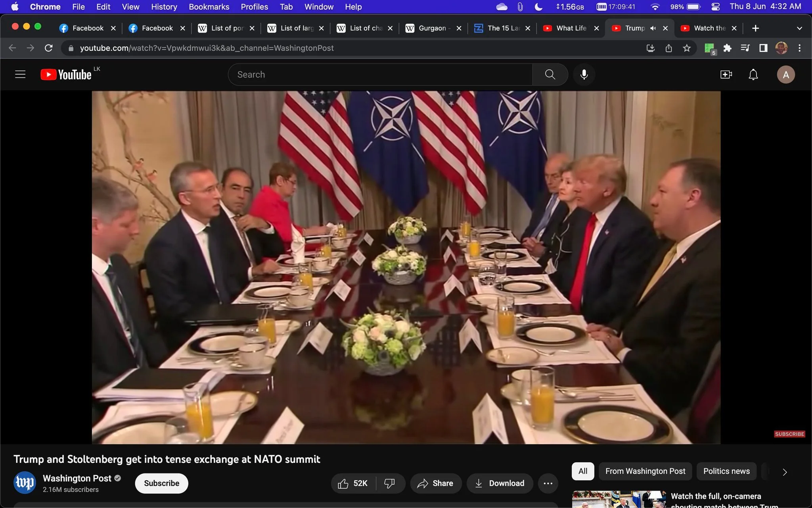This screenshot has height=508, width=812.
Task: Click the YouTube search input field
Action: point(380,75)
